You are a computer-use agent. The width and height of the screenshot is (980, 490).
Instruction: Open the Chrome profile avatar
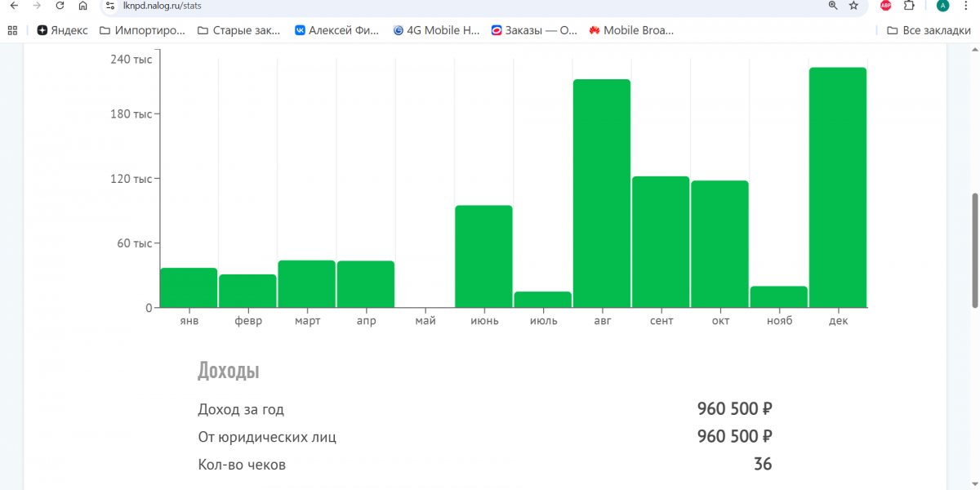pos(943,6)
